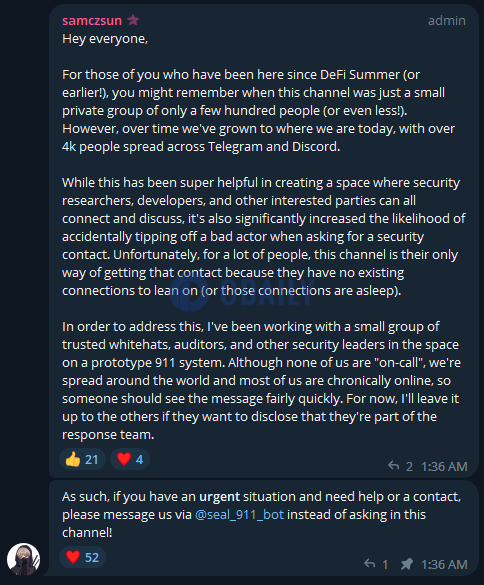The height and width of the screenshot is (585, 484).
Task: Open the @seal_911_bot mention link
Action: pyautogui.click(x=239, y=514)
